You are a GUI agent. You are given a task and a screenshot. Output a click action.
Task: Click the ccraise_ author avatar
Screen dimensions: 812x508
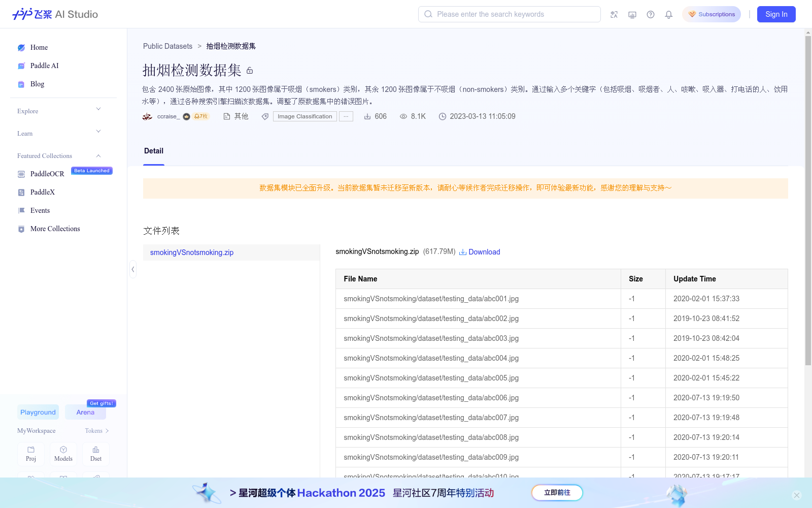147,116
